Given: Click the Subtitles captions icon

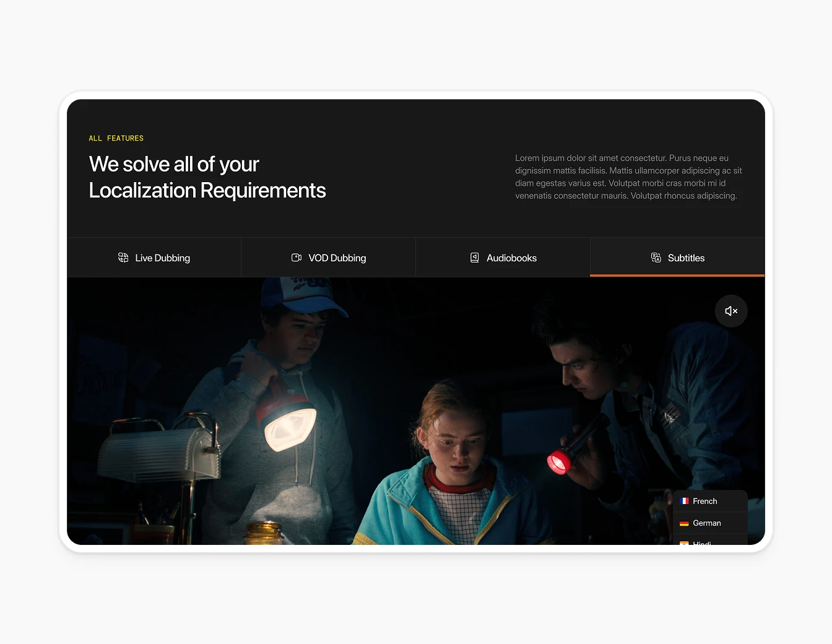Looking at the screenshot, I should point(656,258).
